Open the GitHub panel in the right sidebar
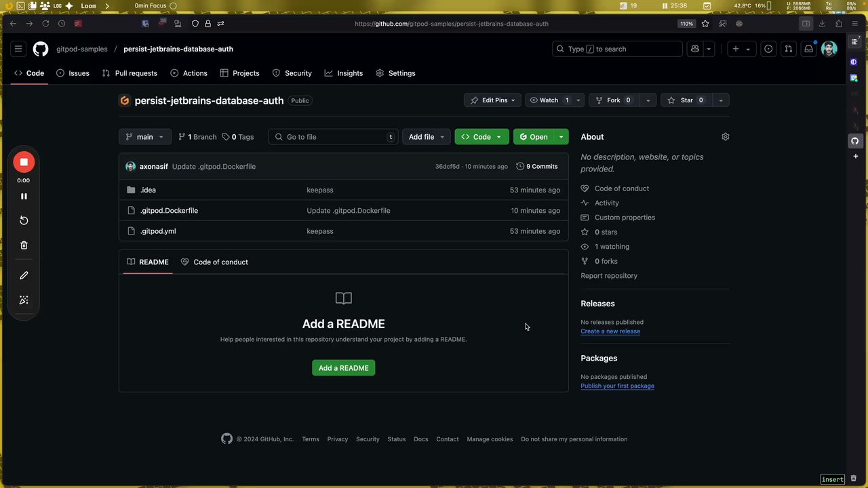 (854, 141)
